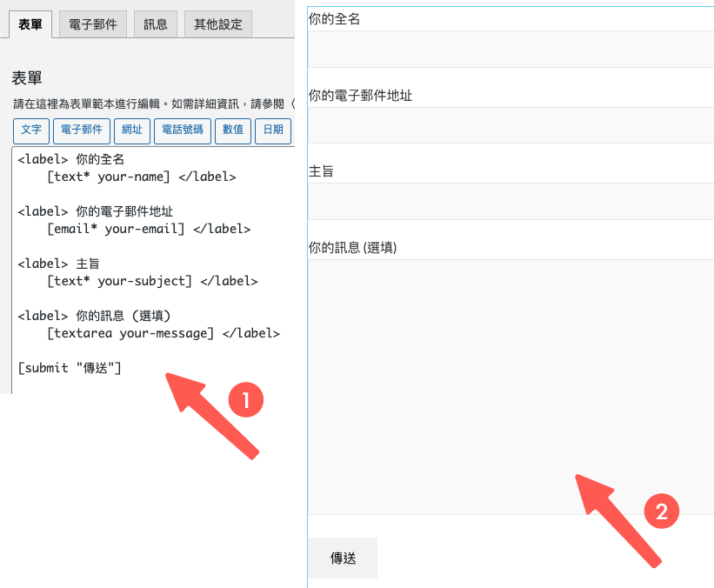Click the [submit "傳送"] code line

(70, 368)
